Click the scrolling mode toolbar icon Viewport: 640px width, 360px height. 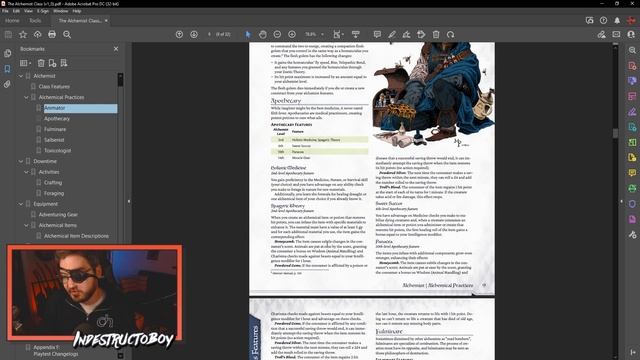pyautogui.click(x=356, y=35)
